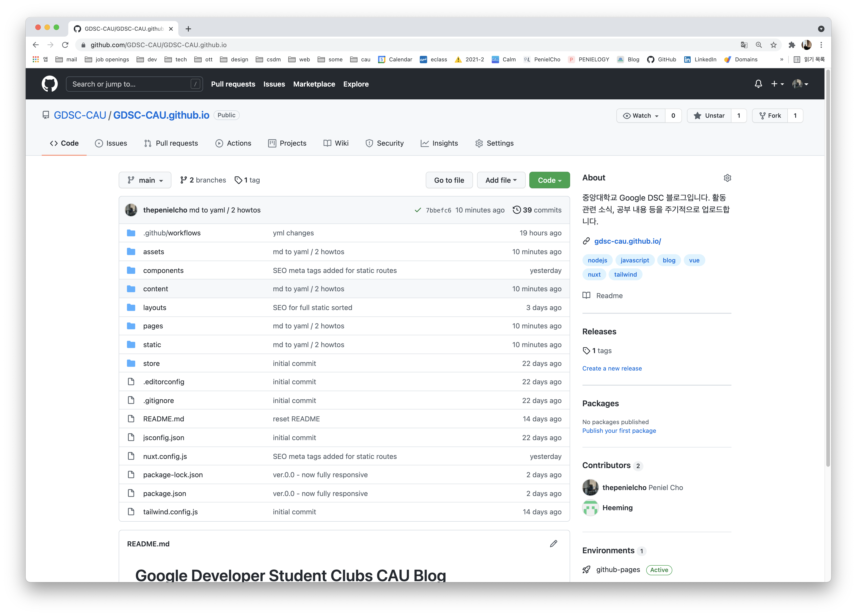857x616 pixels.
Task: Click the page vertical scrollbar
Action: pyautogui.click(x=828, y=268)
